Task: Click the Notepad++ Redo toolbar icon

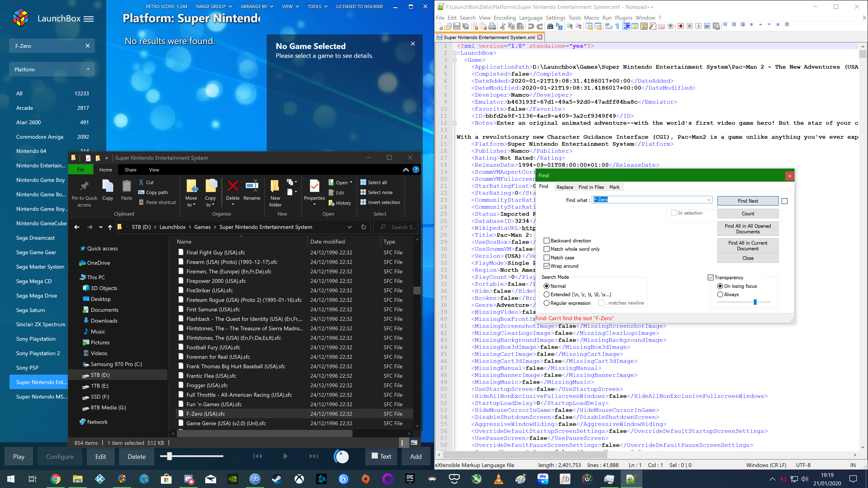Action: coord(540,26)
